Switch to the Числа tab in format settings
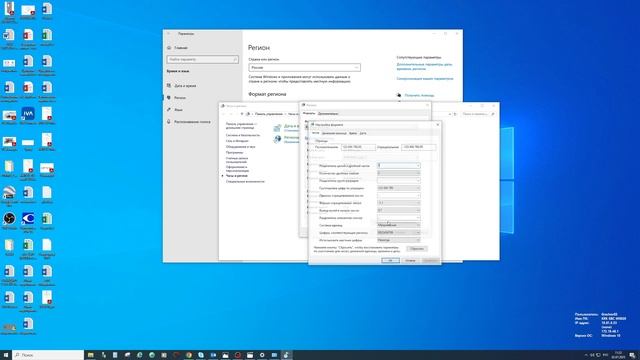The image size is (640, 360). click(316, 133)
